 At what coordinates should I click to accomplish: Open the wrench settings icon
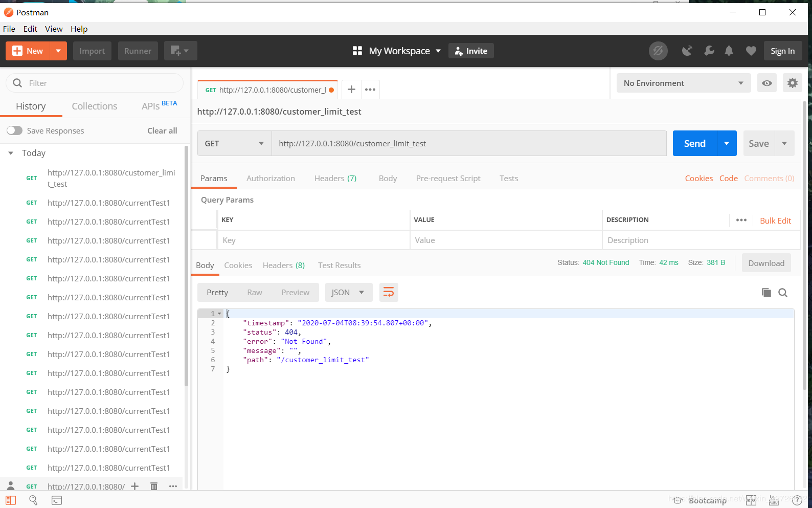tap(709, 51)
